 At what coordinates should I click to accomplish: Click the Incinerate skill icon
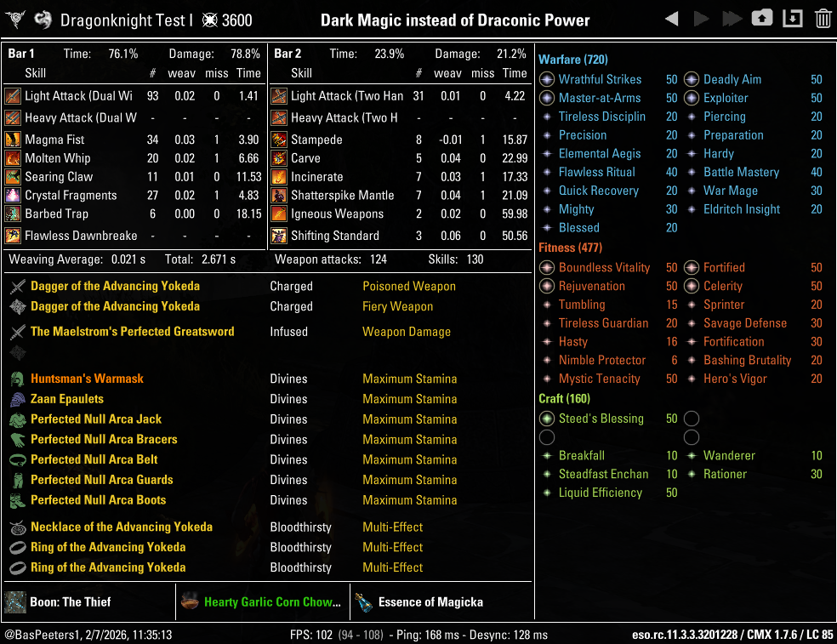281,176
